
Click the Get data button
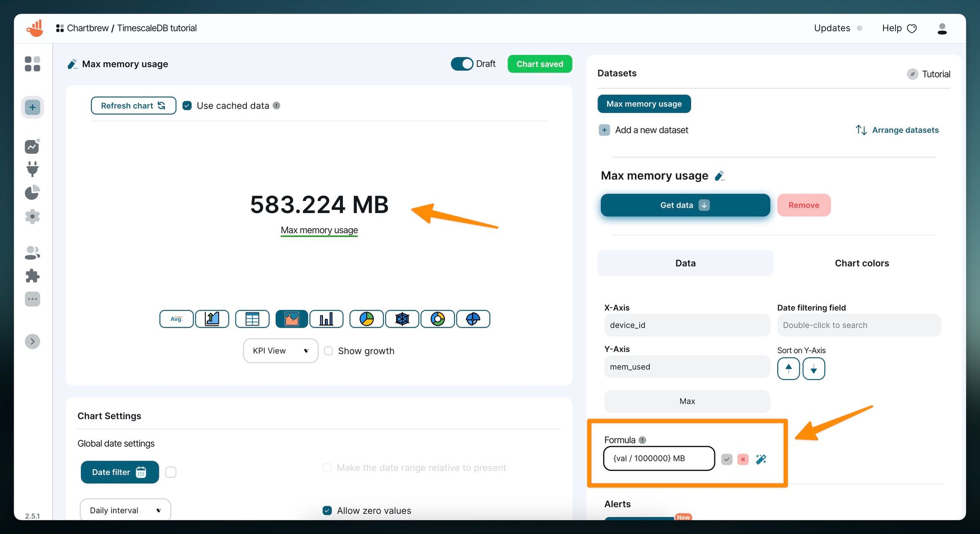pyautogui.click(x=685, y=205)
